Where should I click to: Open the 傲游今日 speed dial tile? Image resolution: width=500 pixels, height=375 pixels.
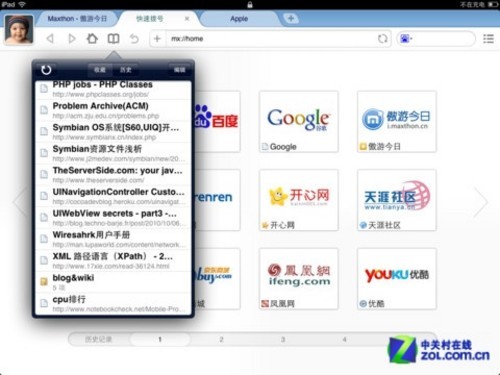(x=397, y=121)
